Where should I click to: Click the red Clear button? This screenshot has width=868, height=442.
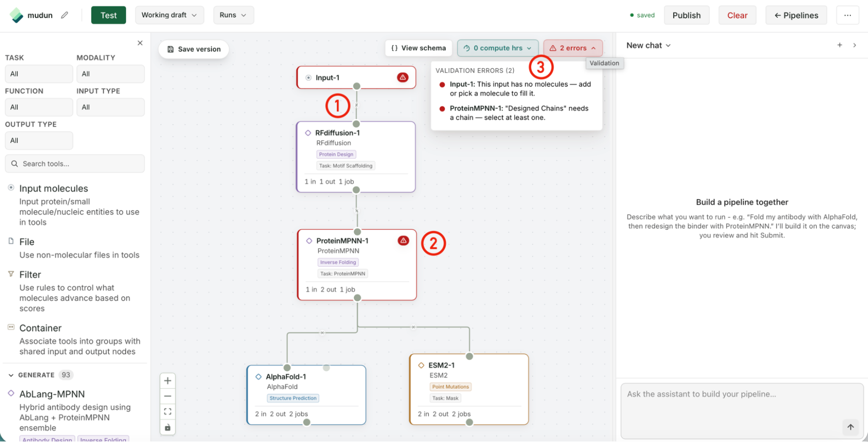click(x=737, y=15)
